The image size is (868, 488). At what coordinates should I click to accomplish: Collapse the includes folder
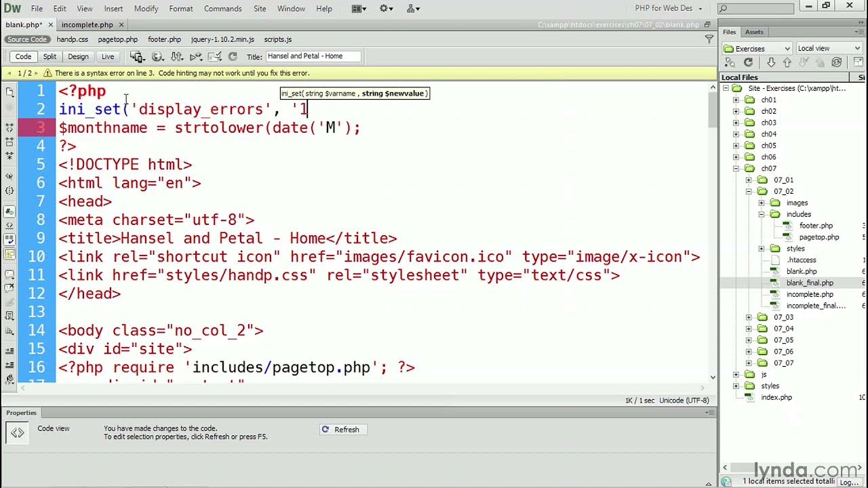pos(762,214)
